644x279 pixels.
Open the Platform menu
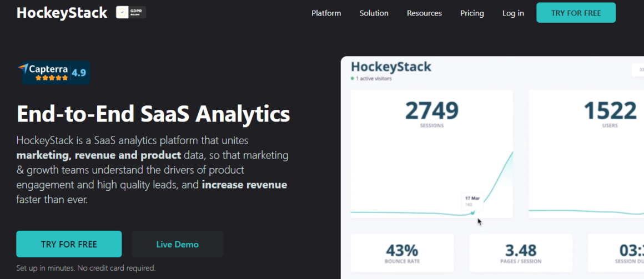pos(326,13)
